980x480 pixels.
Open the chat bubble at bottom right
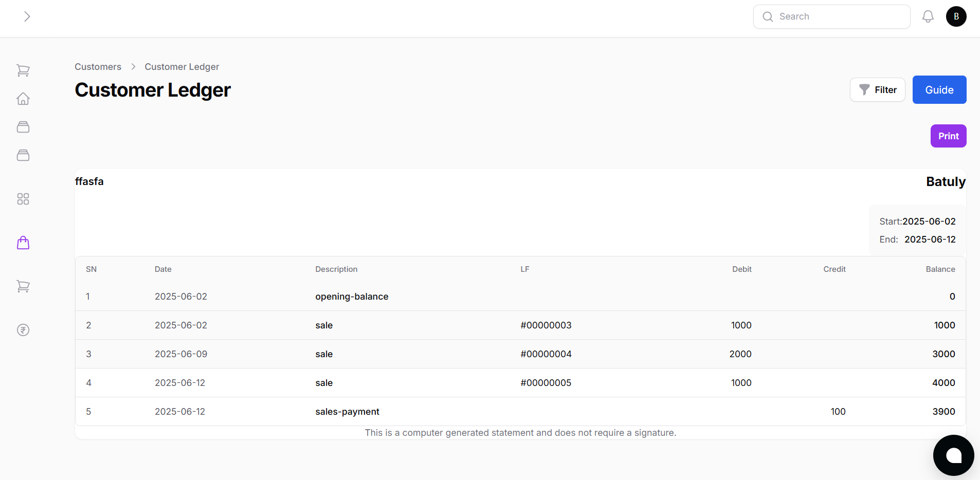coord(953,455)
